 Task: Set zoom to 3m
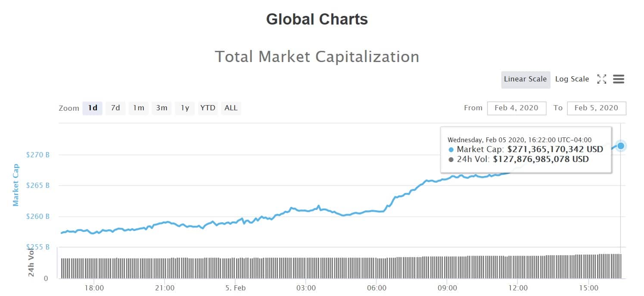click(x=162, y=108)
